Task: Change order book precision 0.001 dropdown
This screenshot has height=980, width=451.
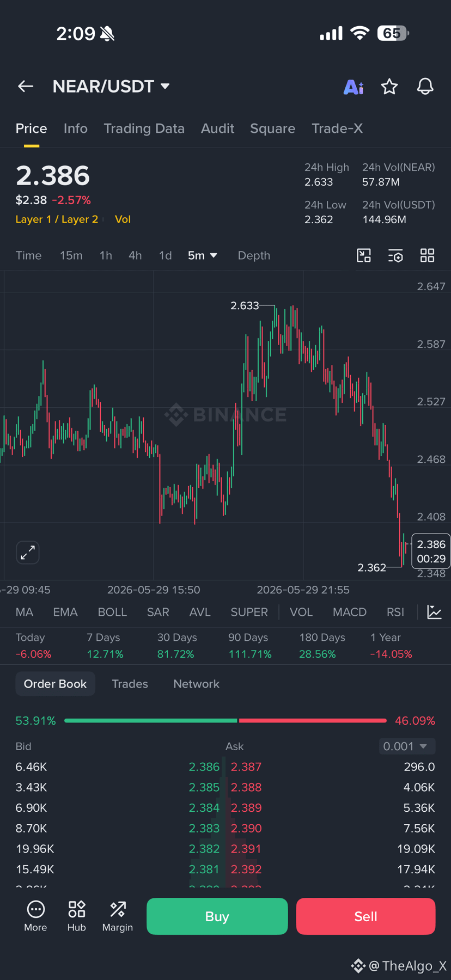Action: (407, 746)
